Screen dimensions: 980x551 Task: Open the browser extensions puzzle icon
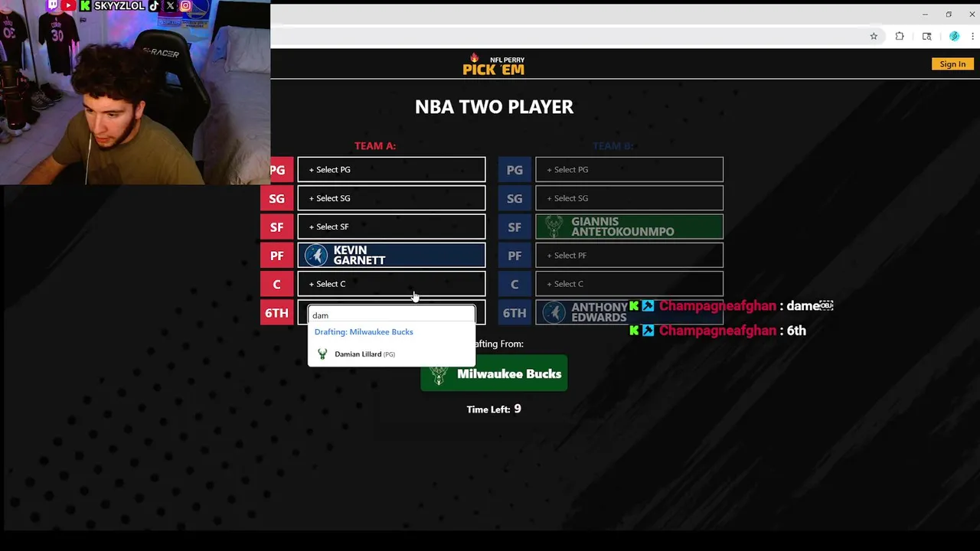tap(900, 36)
